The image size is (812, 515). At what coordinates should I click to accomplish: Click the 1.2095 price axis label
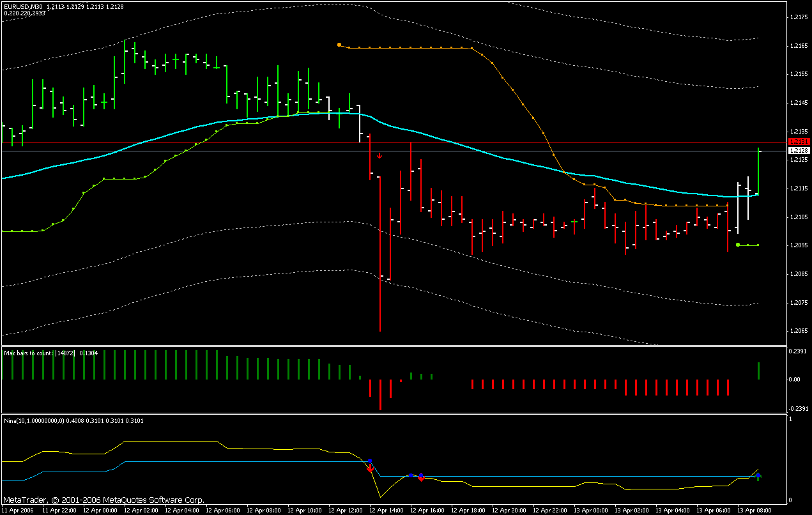pos(799,245)
